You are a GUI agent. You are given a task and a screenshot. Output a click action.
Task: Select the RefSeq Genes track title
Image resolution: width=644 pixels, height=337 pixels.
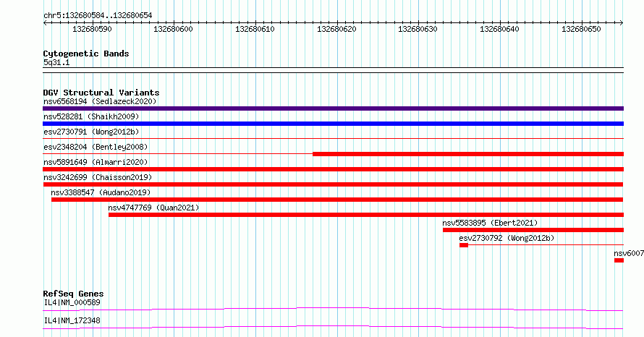(x=73, y=294)
